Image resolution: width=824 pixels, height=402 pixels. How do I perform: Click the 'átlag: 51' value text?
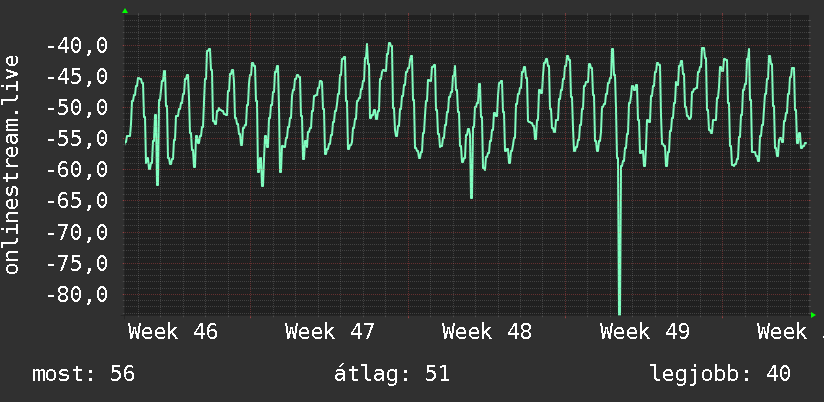[x=392, y=374]
